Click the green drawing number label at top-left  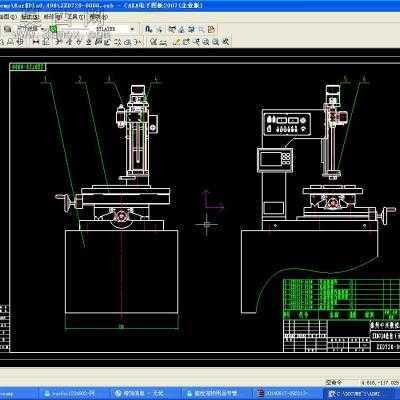coord(28,67)
